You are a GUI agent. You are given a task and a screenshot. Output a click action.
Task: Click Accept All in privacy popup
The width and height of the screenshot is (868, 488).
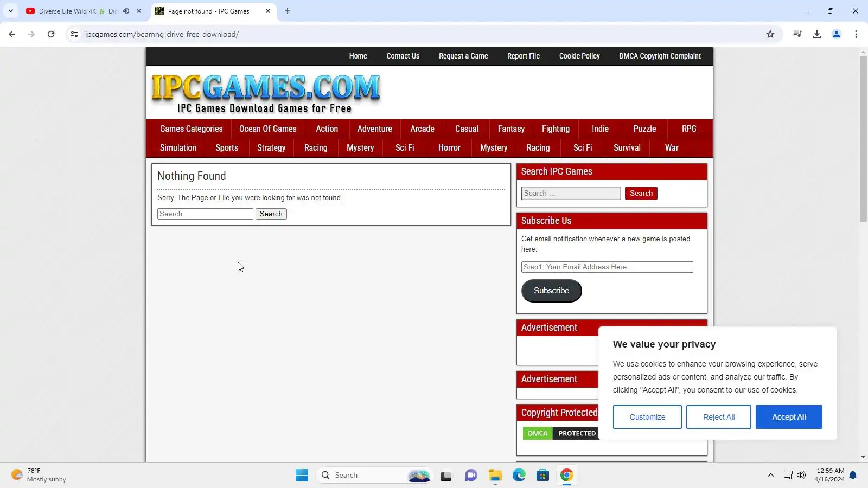(x=789, y=417)
